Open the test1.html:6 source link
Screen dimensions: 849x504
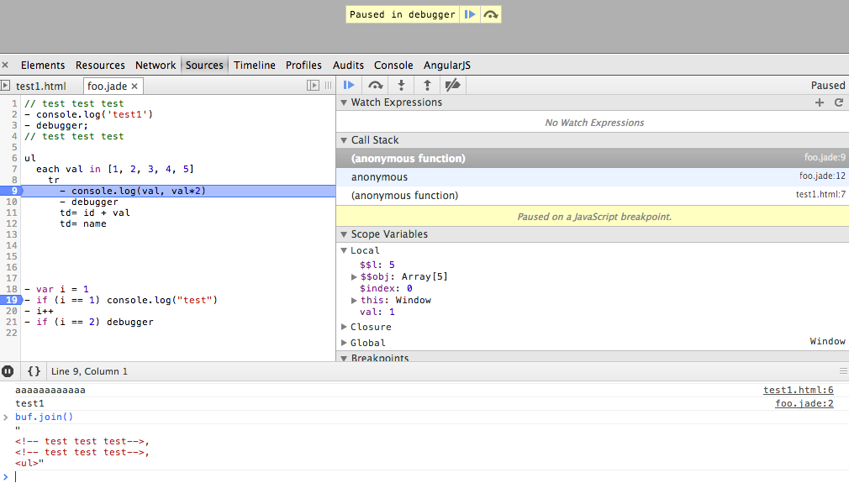(798, 390)
